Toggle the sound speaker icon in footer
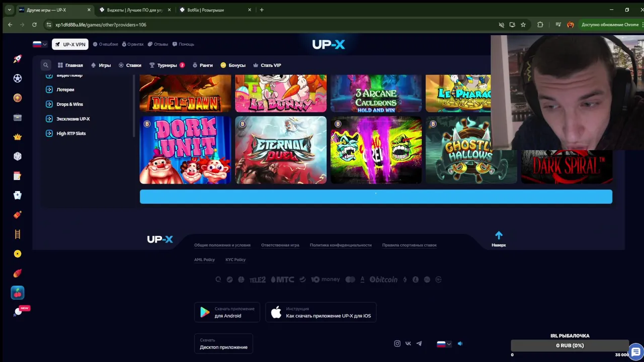 [460, 343]
